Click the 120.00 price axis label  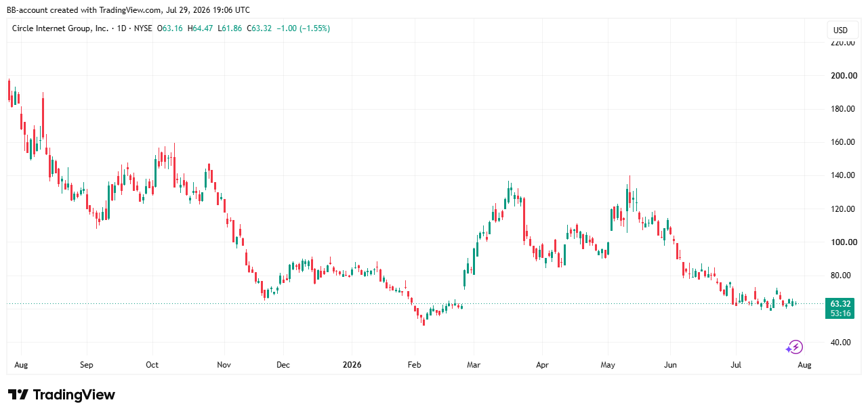(844, 209)
